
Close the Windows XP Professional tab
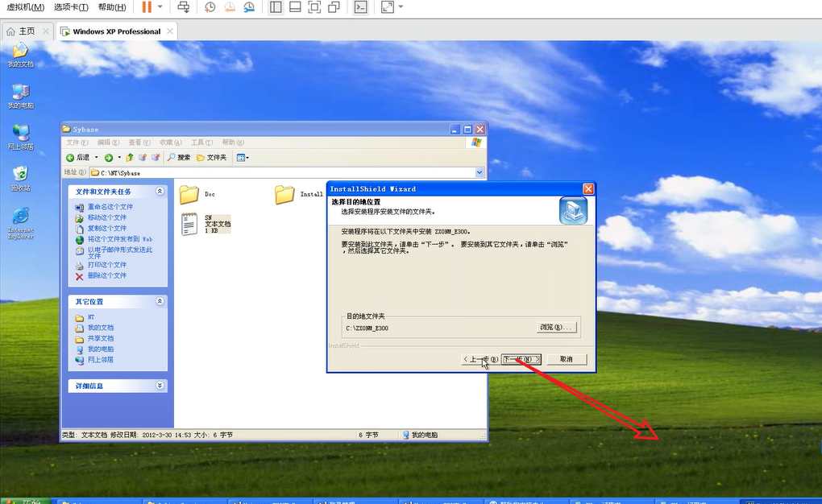tap(170, 31)
